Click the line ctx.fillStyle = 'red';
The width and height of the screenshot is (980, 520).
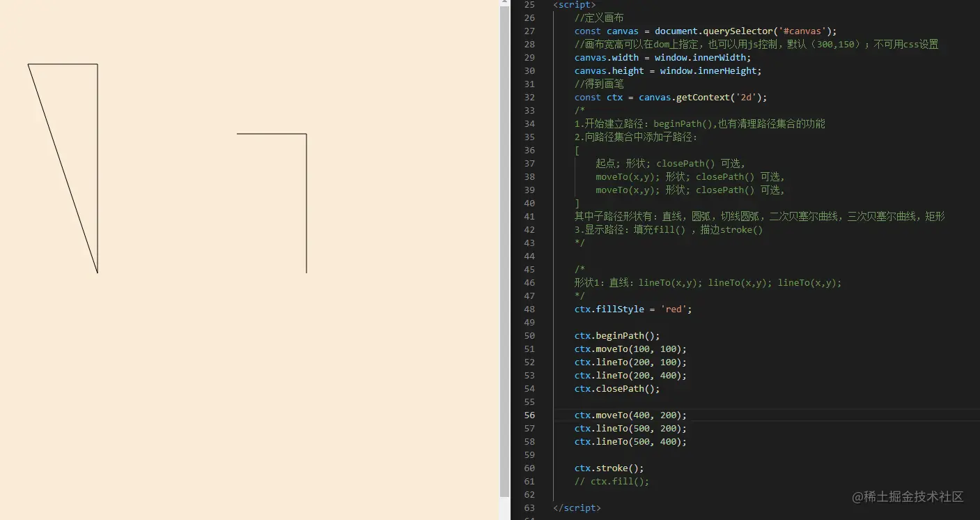[x=633, y=309]
